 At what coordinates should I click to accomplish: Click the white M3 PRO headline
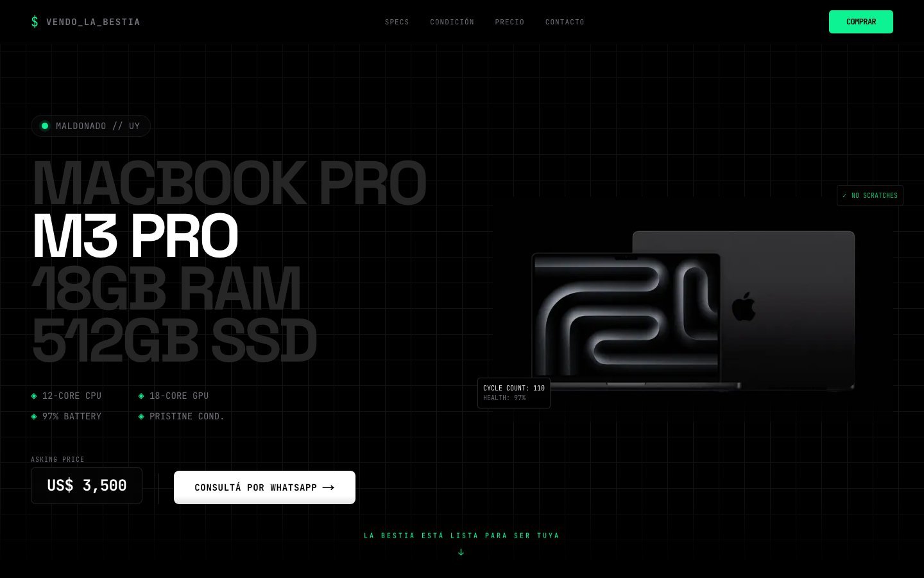coord(135,236)
